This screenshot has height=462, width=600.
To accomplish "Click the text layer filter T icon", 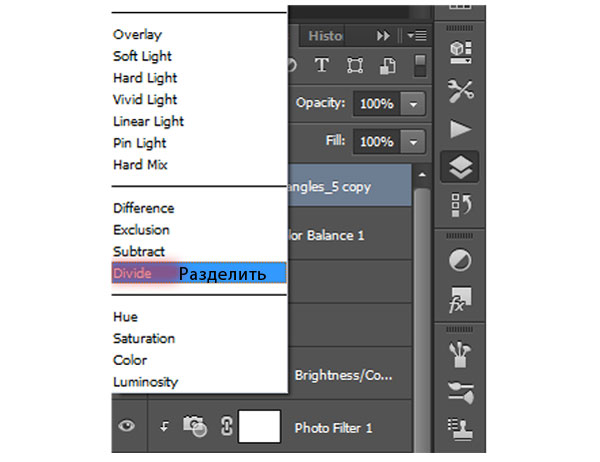I will [x=322, y=66].
